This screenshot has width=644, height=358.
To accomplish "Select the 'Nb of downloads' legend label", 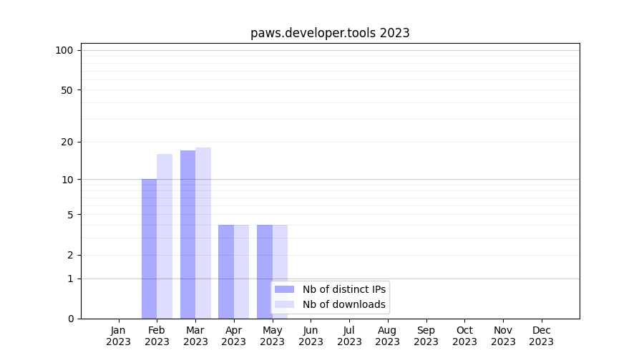I will [343, 304].
